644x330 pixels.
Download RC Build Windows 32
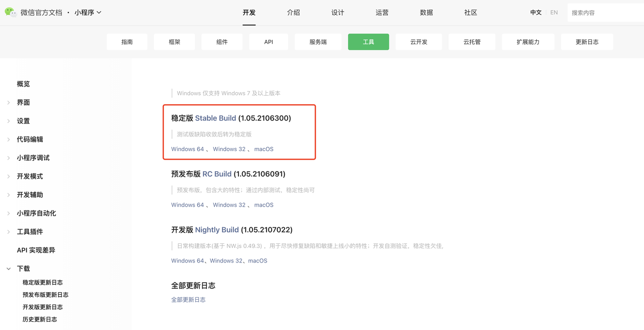coord(229,205)
